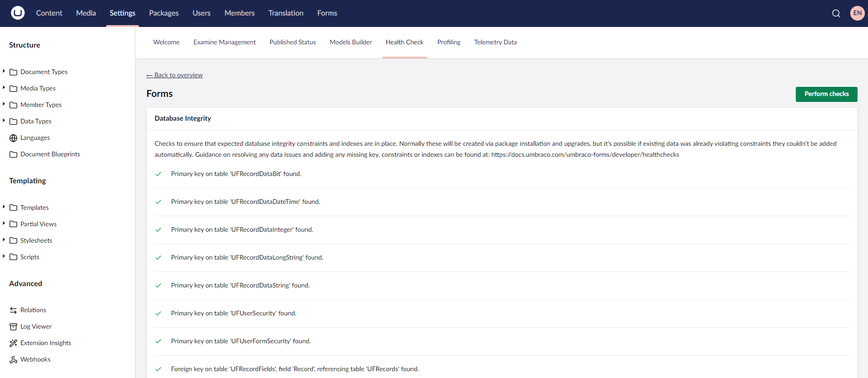Follow the Back to overview link
Screen dimensions: 868x378
(x=174, y=75)
